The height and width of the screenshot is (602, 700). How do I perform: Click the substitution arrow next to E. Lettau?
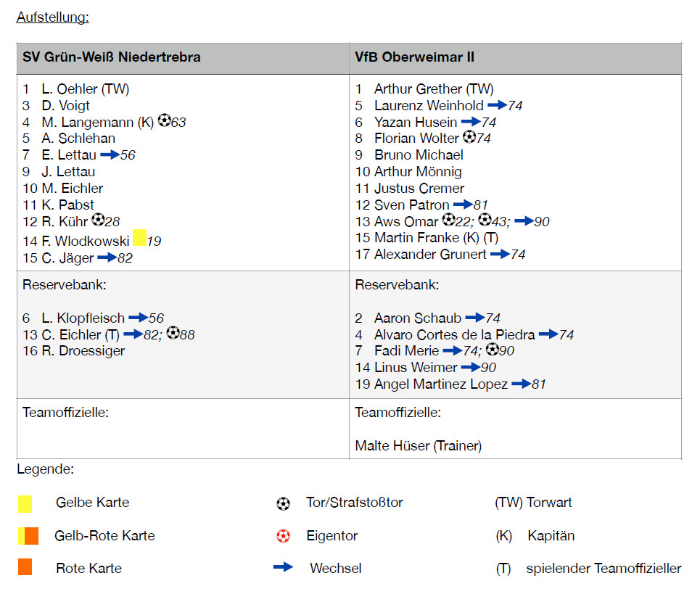110,154
